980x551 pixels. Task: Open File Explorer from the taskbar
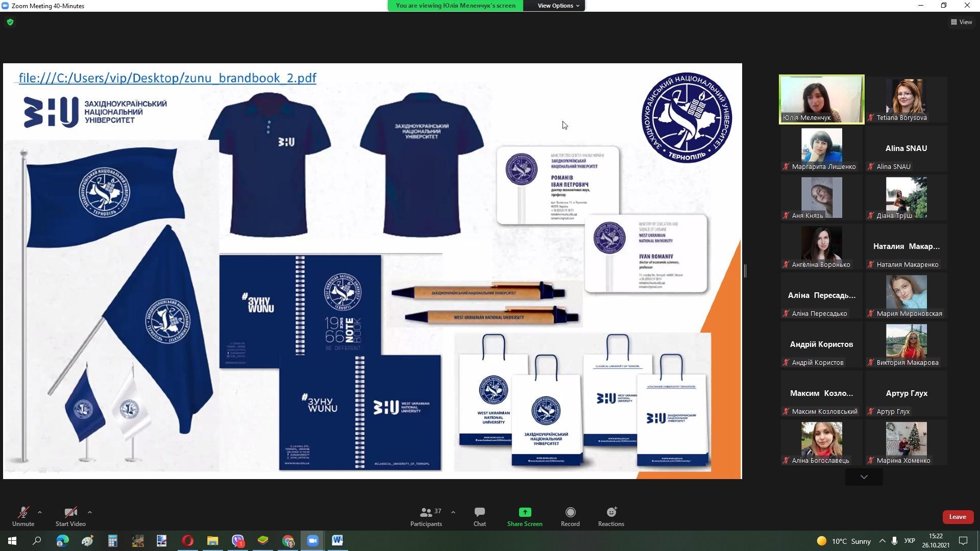point(212,541)
